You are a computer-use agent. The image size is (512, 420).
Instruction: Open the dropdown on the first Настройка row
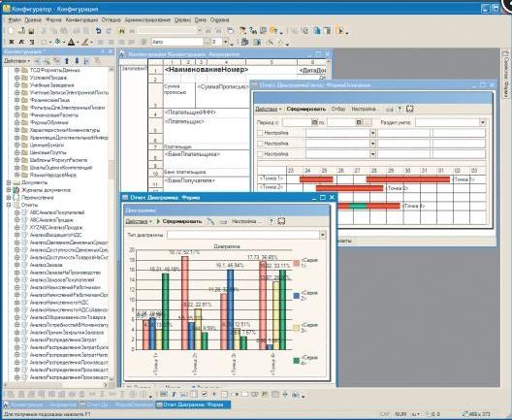click(373, 133)
